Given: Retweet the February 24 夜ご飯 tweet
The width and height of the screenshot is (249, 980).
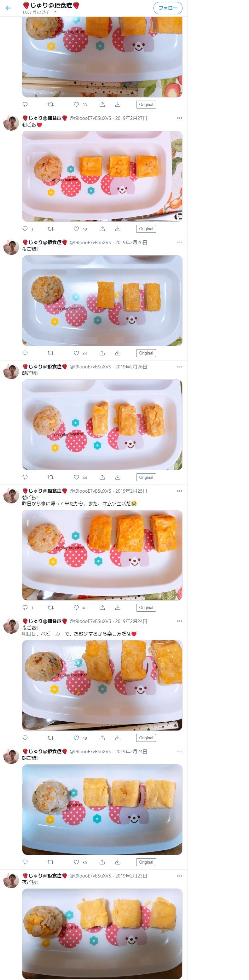Looking at the screenshot, I should click(x=50, y=738).
